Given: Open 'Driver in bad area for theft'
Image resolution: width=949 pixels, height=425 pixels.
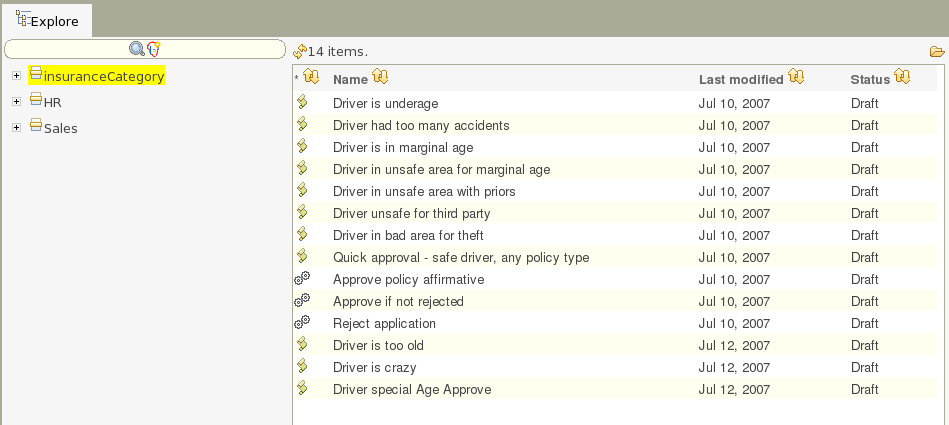Looking at the screenshot, I should 408,235.
